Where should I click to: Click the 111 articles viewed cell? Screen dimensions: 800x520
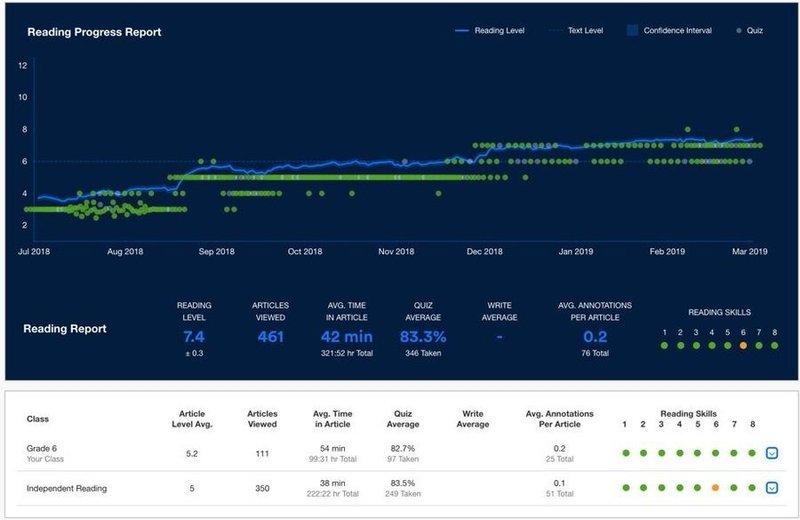262,454
